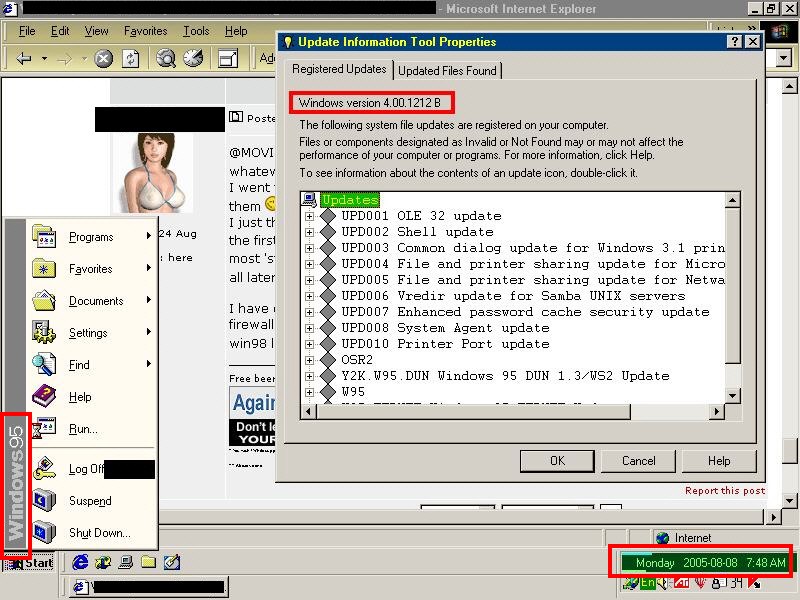Image resolution: width=800 pixels, height=600 pixels.
Task: Click the Internet Explorer taskbar window button
Action: (x=149, y=587)
